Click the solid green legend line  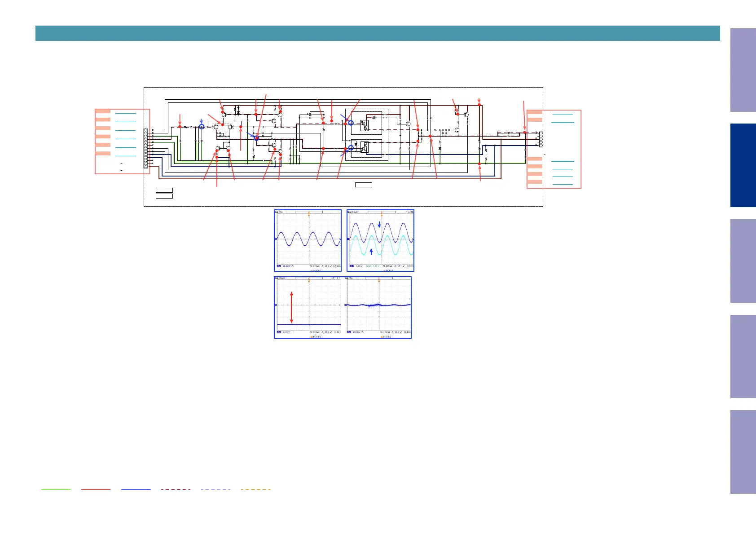[x=56, y=489]
